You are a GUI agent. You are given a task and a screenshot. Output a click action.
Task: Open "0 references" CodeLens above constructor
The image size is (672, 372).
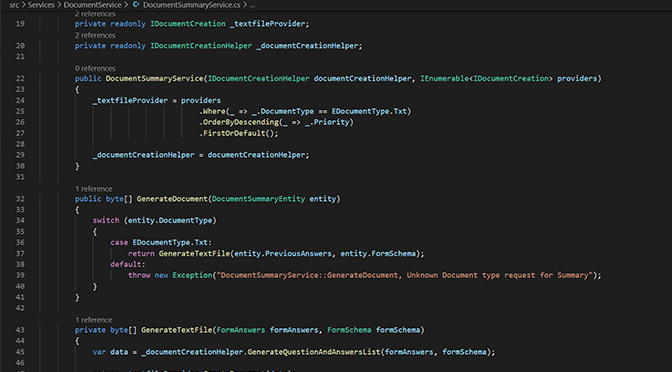[95, 68]
